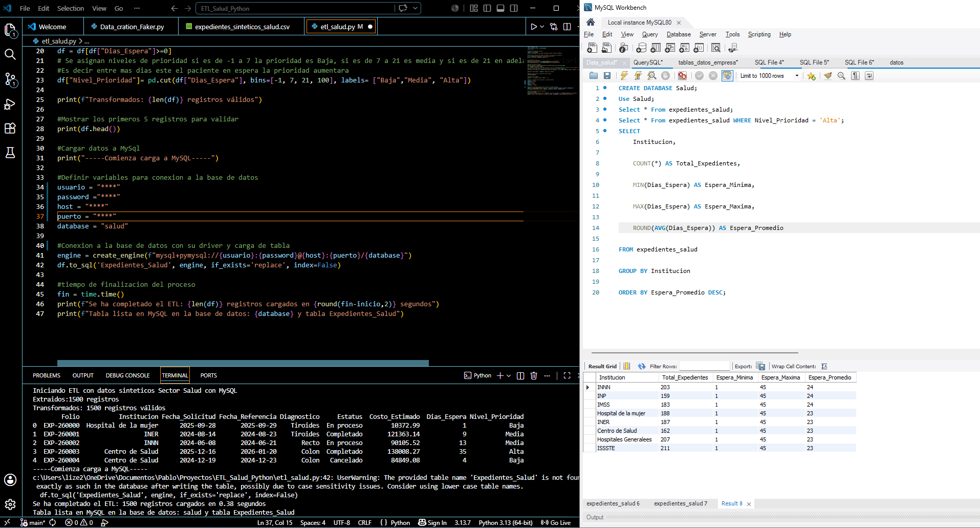Open the new terminal launch profile dropdown
The width and height of the screenshot is (980, 528).
pyautogui.click(x=509, y=375)
